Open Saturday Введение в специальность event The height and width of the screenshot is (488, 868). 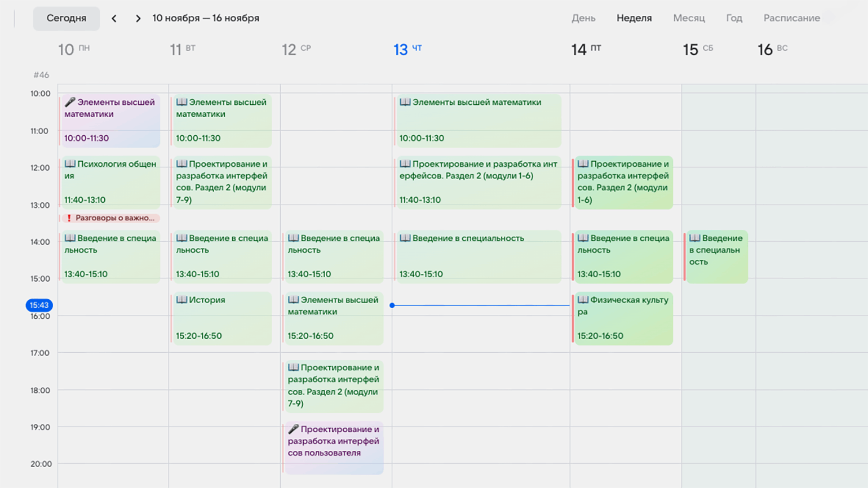point(716,256)
